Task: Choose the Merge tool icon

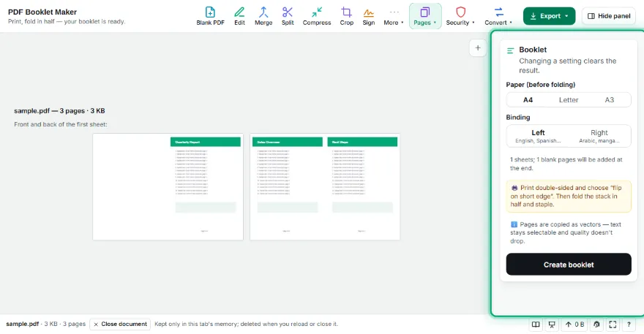Action: 263,16
